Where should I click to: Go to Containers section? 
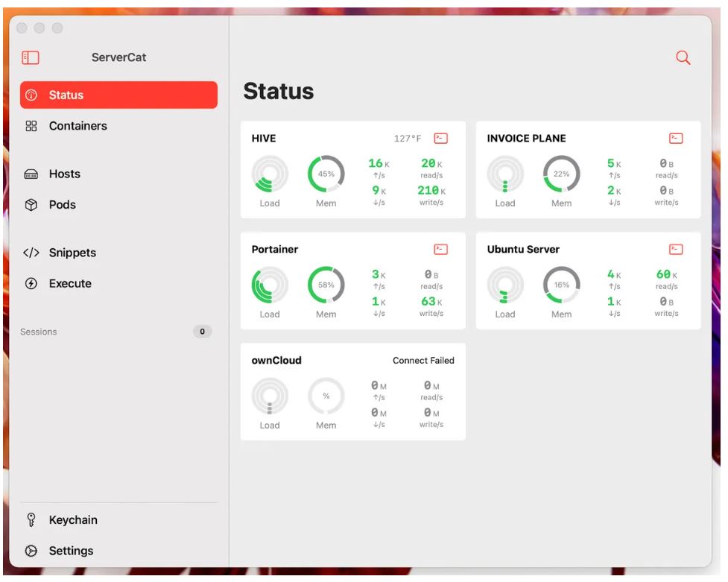(77, 126)
